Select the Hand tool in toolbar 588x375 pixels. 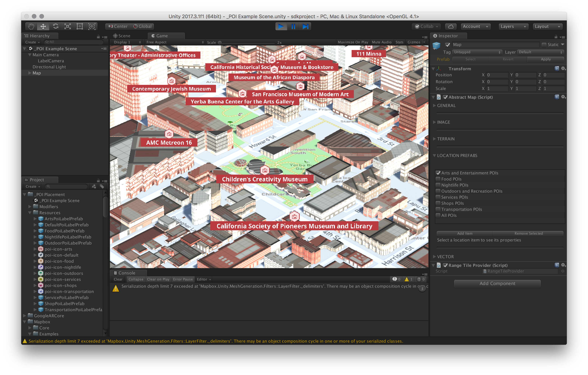point(31,26)
